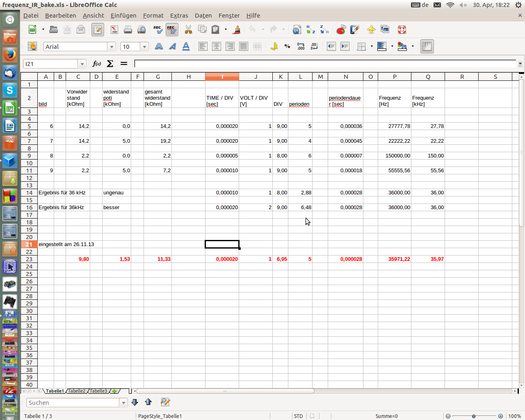Open the Function Wizard icon

97,64
